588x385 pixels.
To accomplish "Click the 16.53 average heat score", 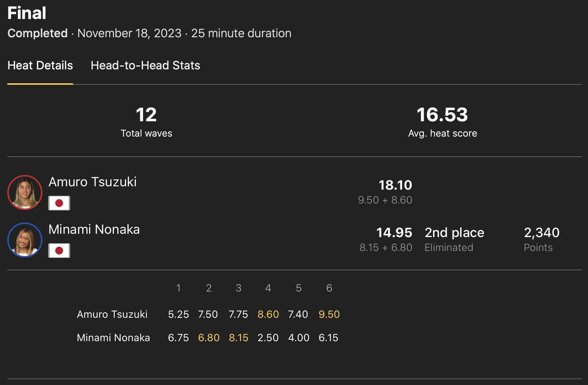I will click(442, 115).
